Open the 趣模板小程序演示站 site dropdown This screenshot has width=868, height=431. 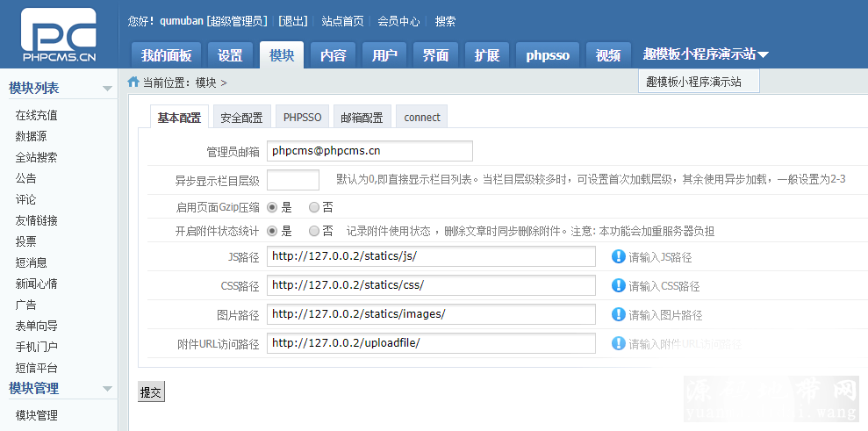[x=705, y=54]
